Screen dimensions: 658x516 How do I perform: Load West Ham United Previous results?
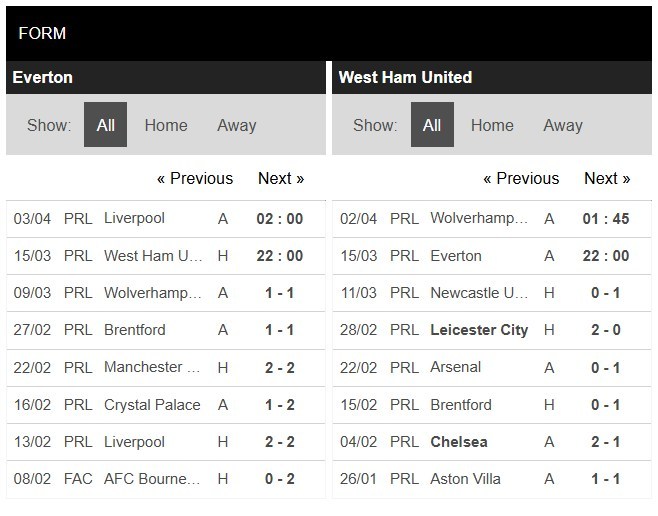(521, 178)
